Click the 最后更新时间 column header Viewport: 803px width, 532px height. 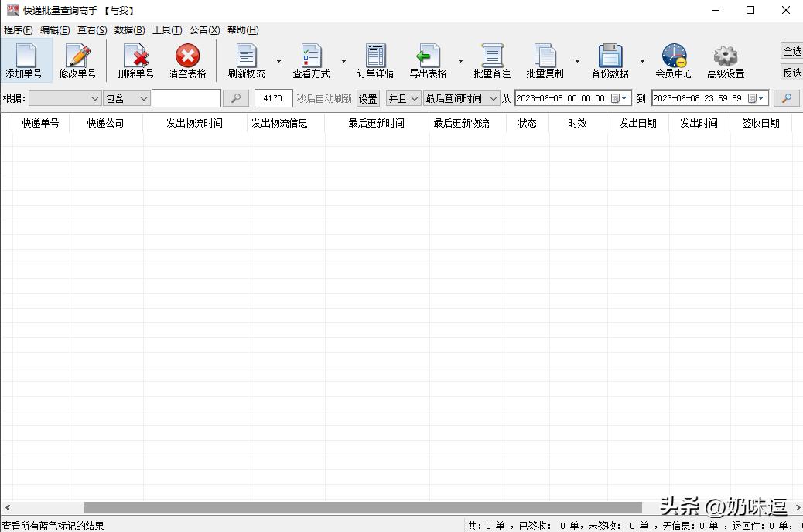377,124
